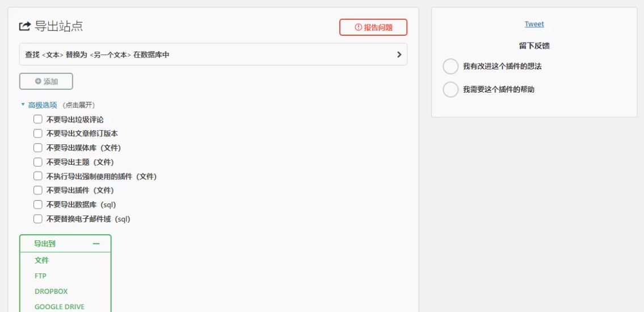Collapse the 高级选项 disclosure triangle

click(x=23, y=105)
